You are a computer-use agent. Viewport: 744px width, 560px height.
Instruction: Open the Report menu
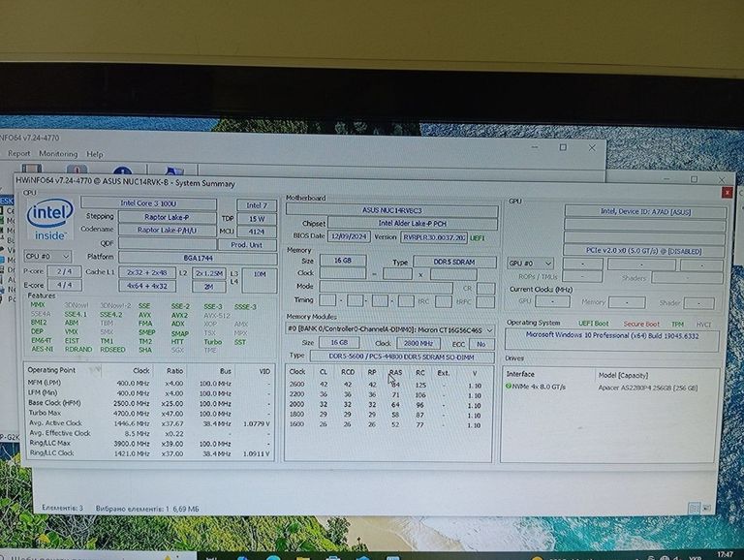tap(19, 154)
